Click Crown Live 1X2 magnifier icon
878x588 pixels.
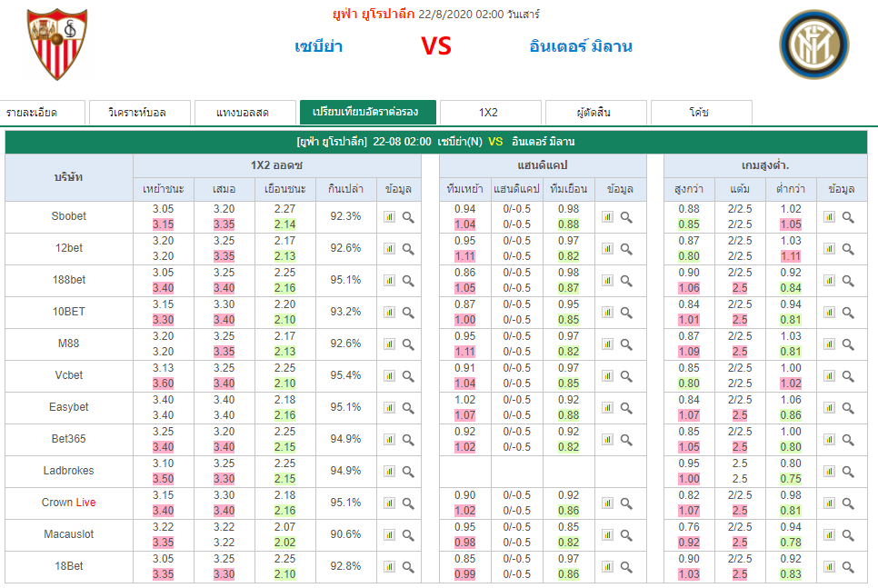408,504
